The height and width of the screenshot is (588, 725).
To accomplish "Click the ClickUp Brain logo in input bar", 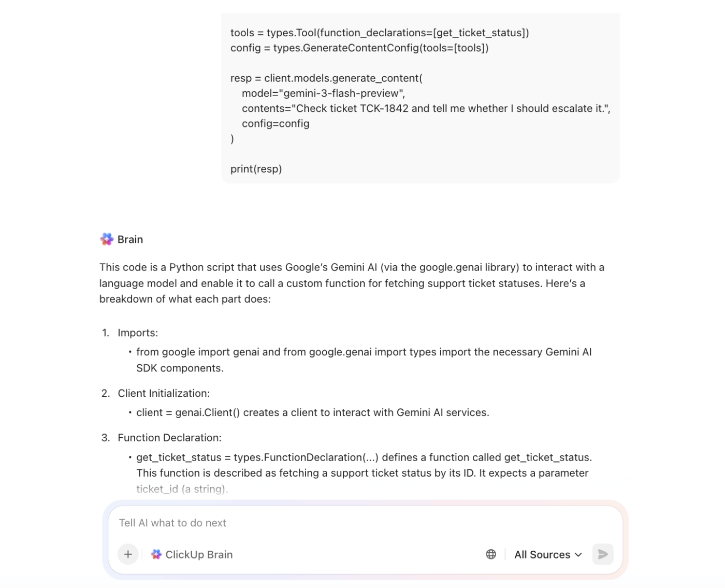I will pyautogui.click(x=156, y=554).
